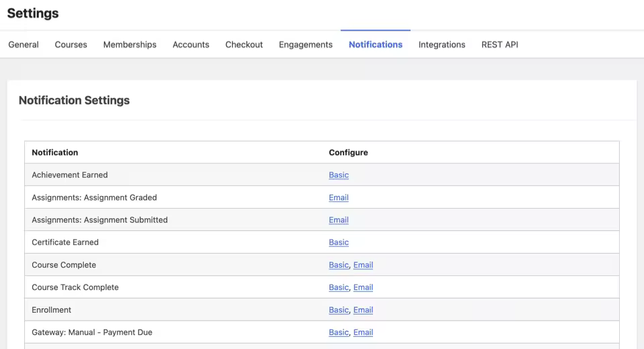Open the General settings tab

pyautogui.click(x=23, y=44)
